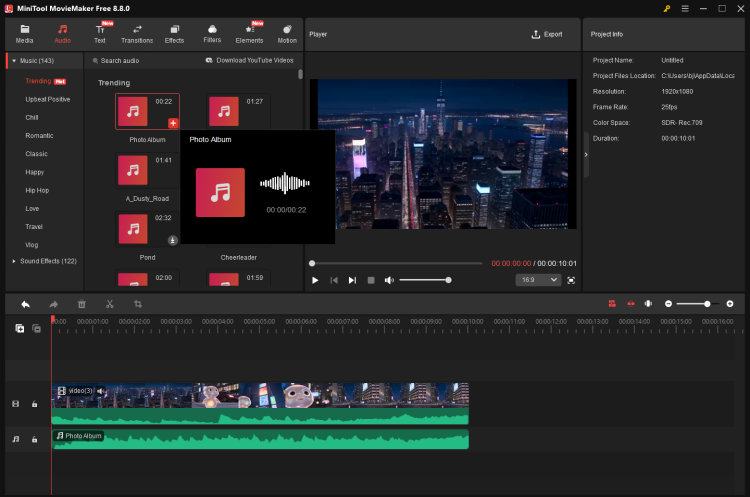The image size is (750, 497).
Task: Click the Export button
Action: (x=547, y=34)
